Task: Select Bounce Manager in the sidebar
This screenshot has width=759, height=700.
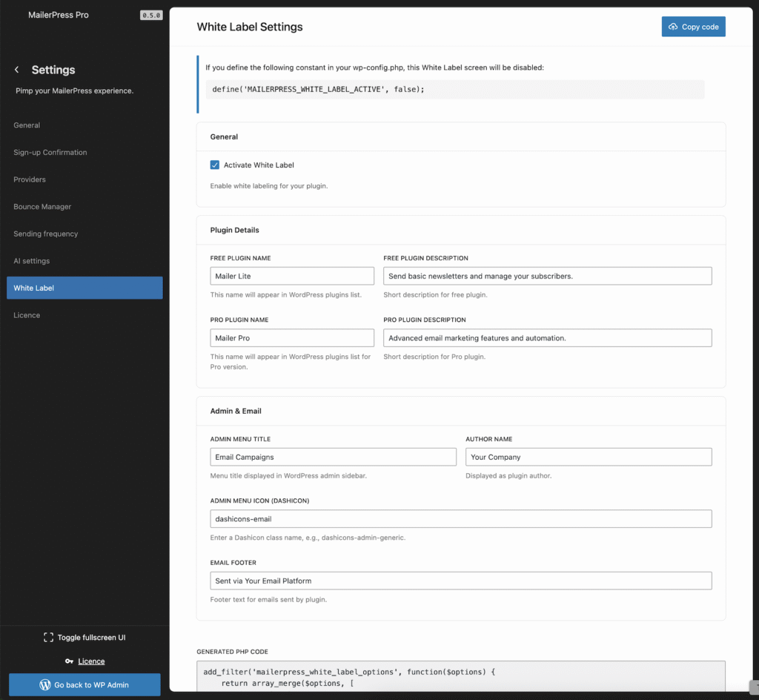Action: click(x=42, y=206)
